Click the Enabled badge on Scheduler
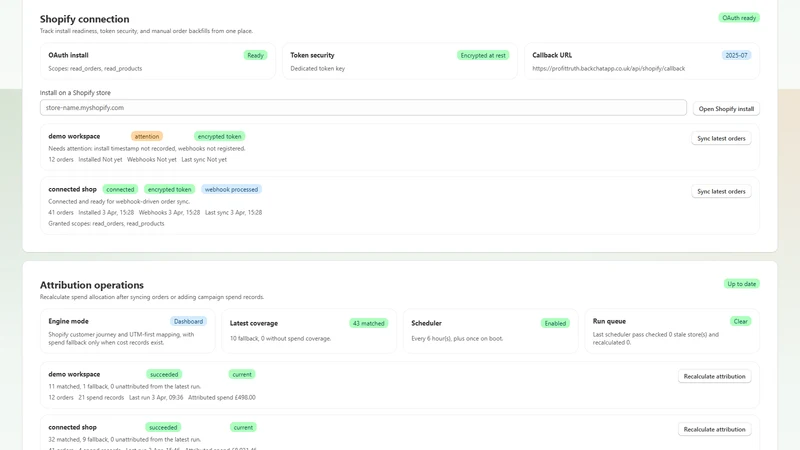This screenshot has width=800, height=450. [555, 323]
